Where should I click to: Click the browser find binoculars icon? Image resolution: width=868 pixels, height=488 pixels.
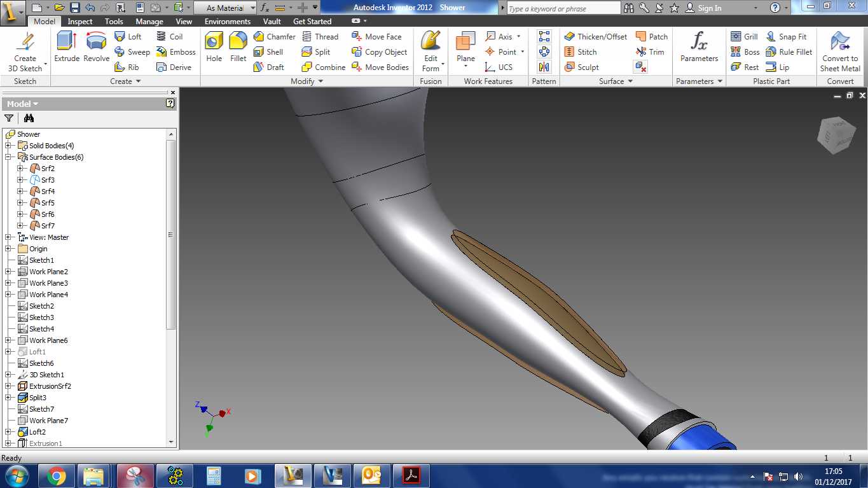click(x=29, y=118)
